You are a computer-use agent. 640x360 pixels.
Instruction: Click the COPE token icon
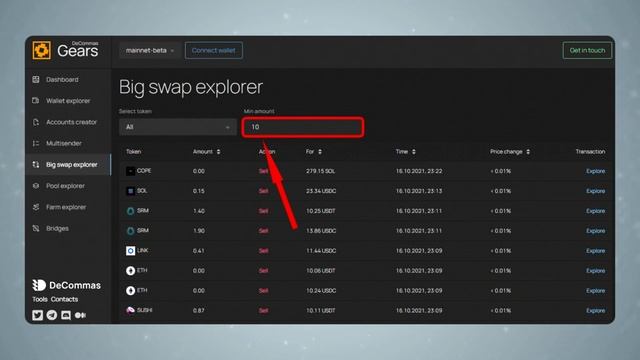pyautogui.click(x=130, y=171)
